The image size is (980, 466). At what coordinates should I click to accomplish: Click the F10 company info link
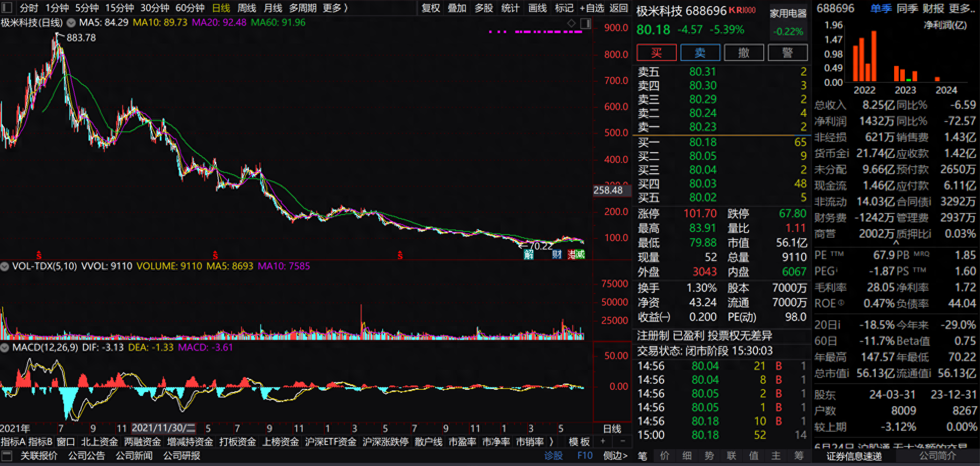(x=585, y=455)
